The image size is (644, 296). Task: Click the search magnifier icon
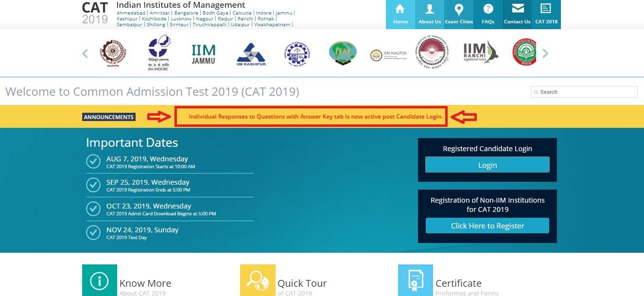(536, 92)
